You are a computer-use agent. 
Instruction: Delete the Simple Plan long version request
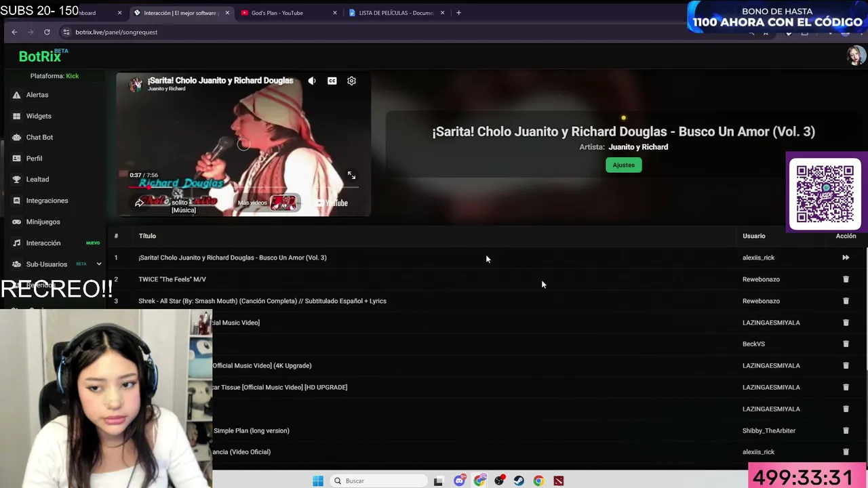[846, 430]
